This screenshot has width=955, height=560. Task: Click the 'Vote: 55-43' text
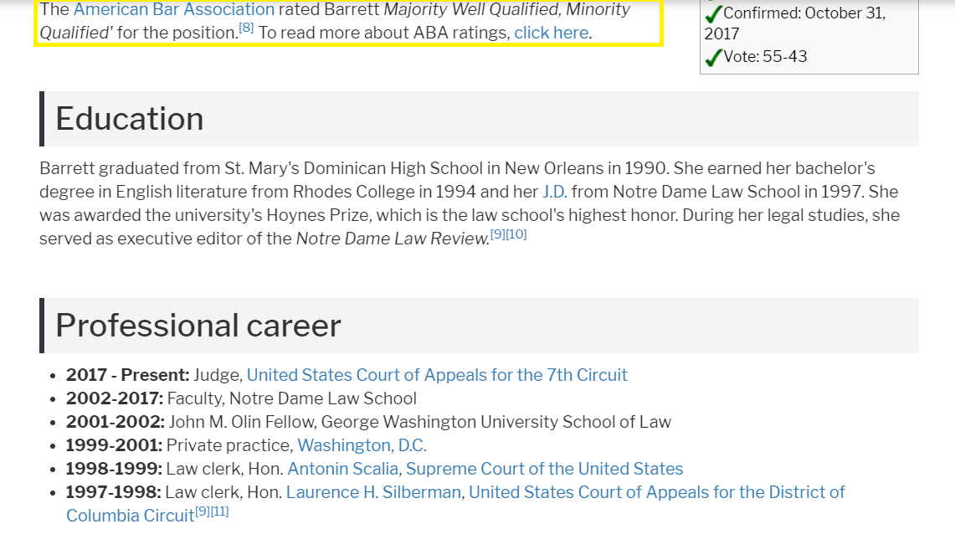(x=765, y=57)
